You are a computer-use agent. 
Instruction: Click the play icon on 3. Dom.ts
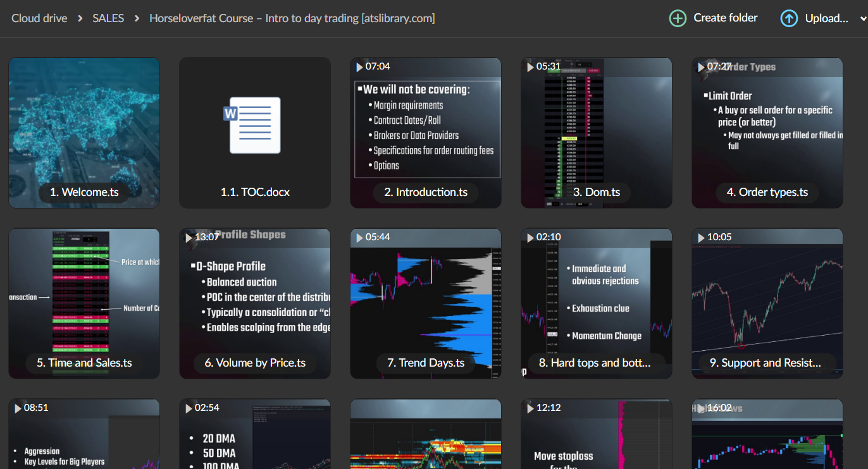(x=530, y=66)
